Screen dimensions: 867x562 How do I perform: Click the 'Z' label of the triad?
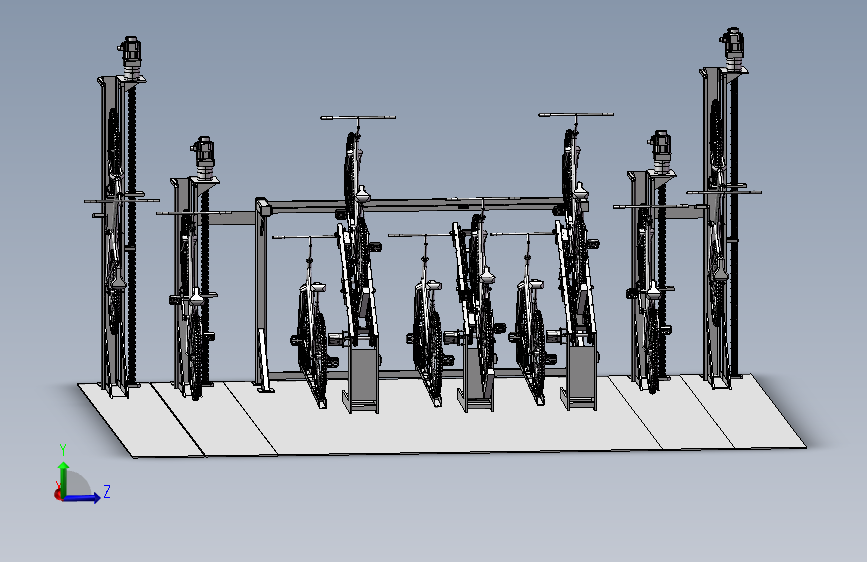tap(107, 491)
